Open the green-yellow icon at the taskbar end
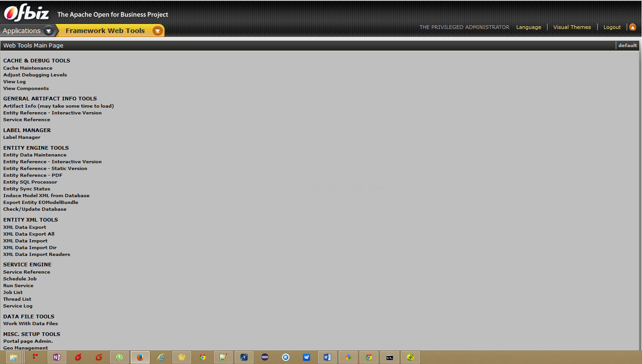The height and width of the screenshot is (364, 642). pos(411,357)
